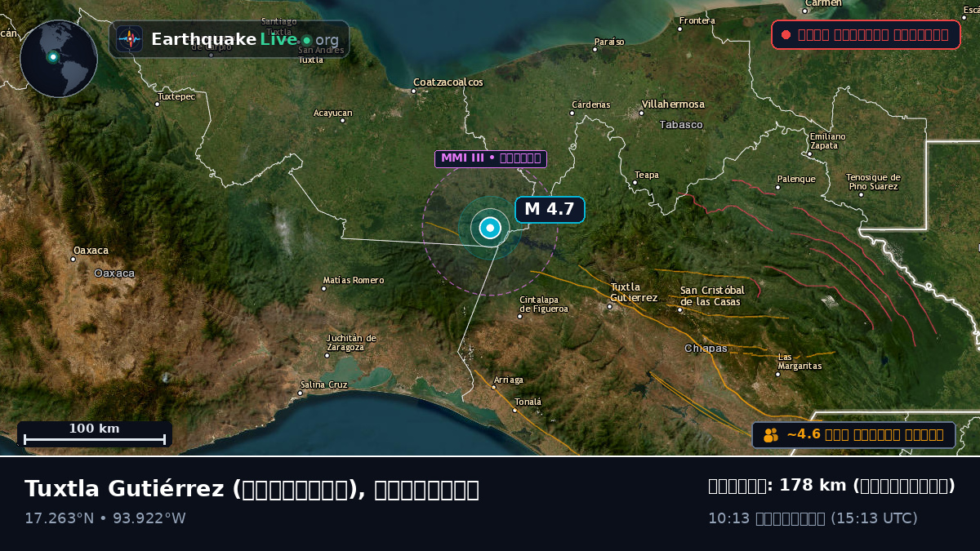Click the 15:13 UTC time text

[874, 518]
